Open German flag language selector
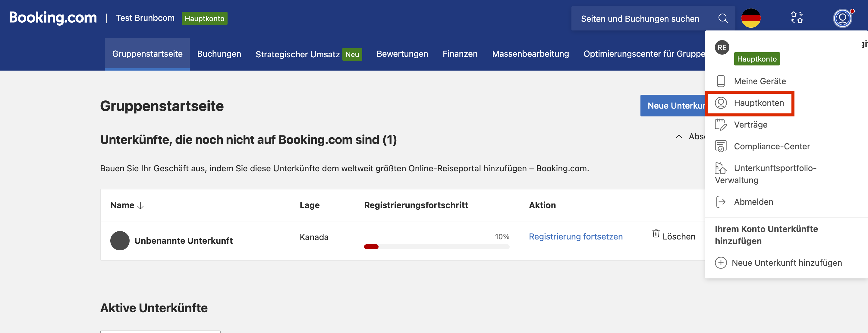The height and width of the screenshot is (333, 868). coord(751,19)
